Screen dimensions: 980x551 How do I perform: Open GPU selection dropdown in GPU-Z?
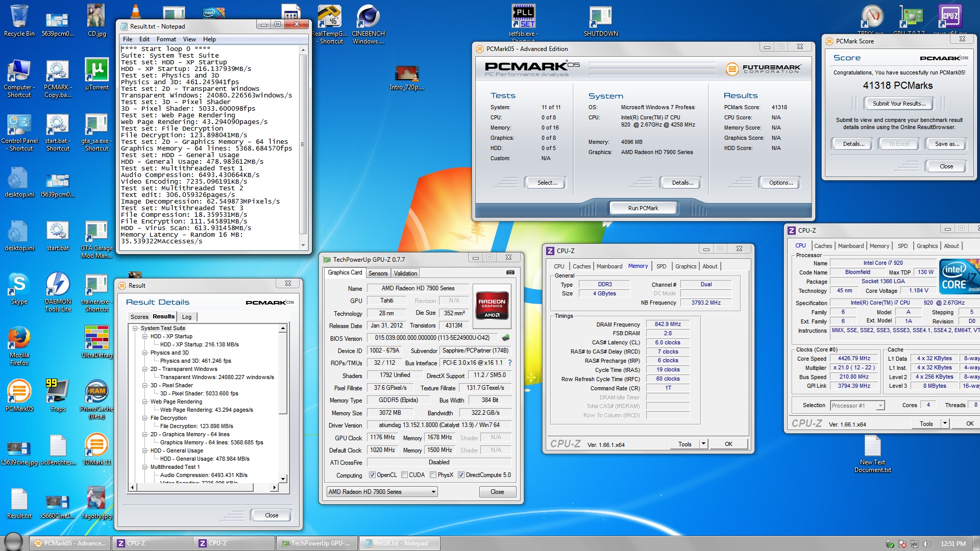[382, 492]
